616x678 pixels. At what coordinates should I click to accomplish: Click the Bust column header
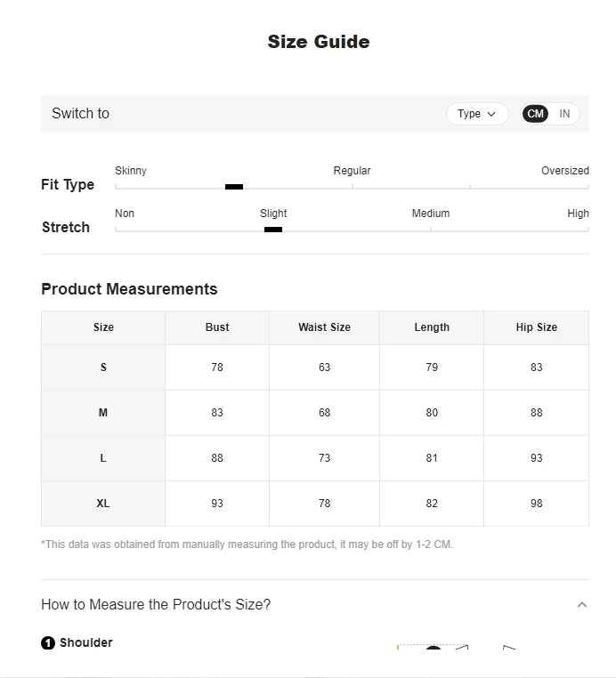point(217,327)
